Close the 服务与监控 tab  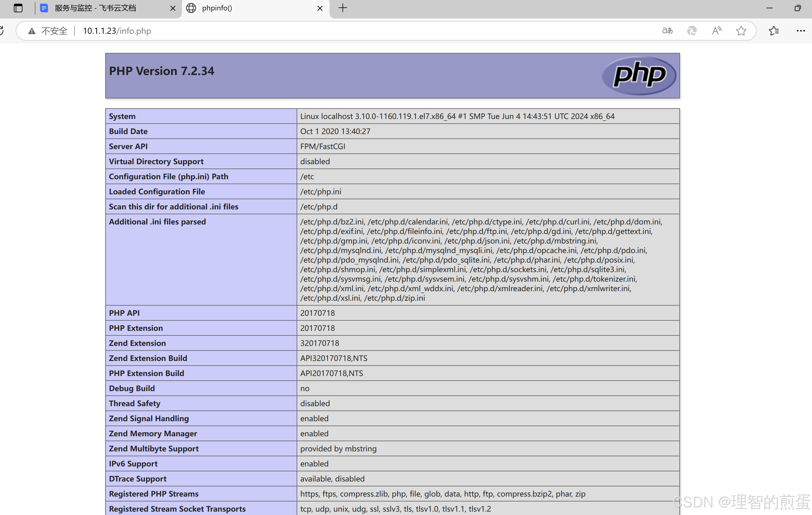(x=173, y=8)
